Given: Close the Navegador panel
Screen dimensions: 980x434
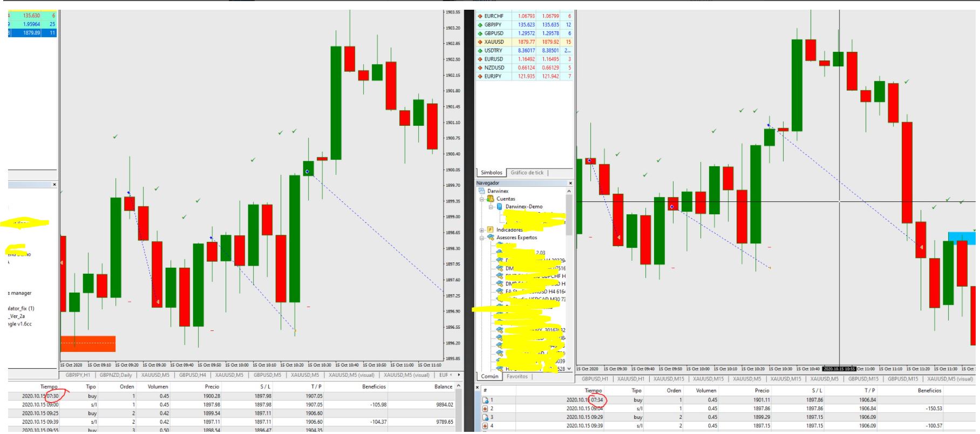Looking at the screenshot, I should coord(570,184).
